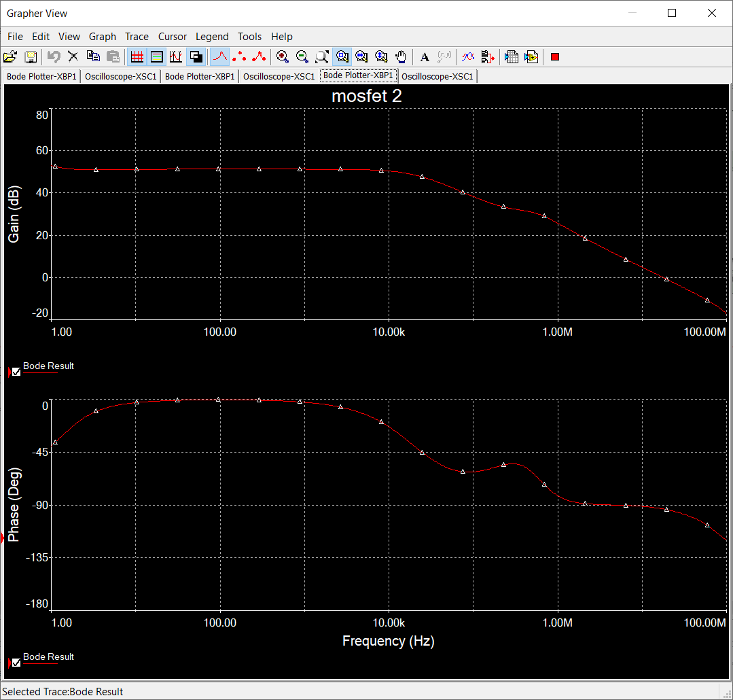Image resolution: width=733 pixels, height=700 pixels.
Task: Switch to the first Oscilloscope-XSC1 tab
Action: pos(121,76)
